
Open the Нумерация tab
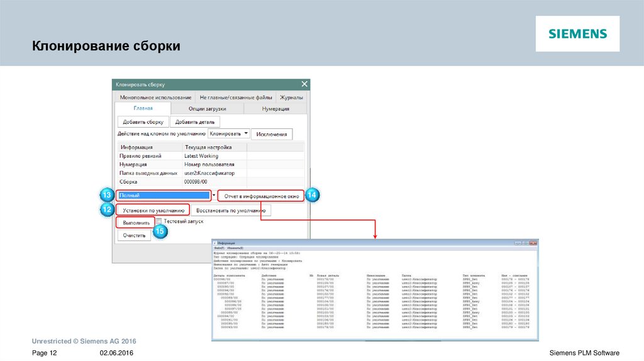pyautogui.click(x=275, y=109)
